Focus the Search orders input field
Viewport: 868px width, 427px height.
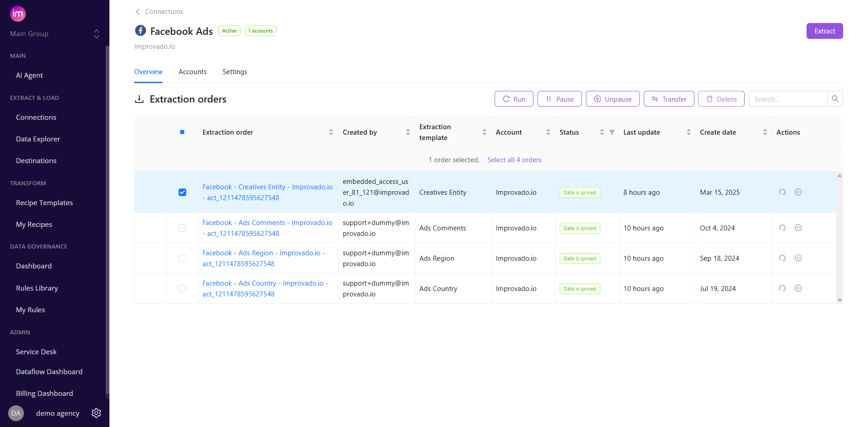[x=788, y=99]
